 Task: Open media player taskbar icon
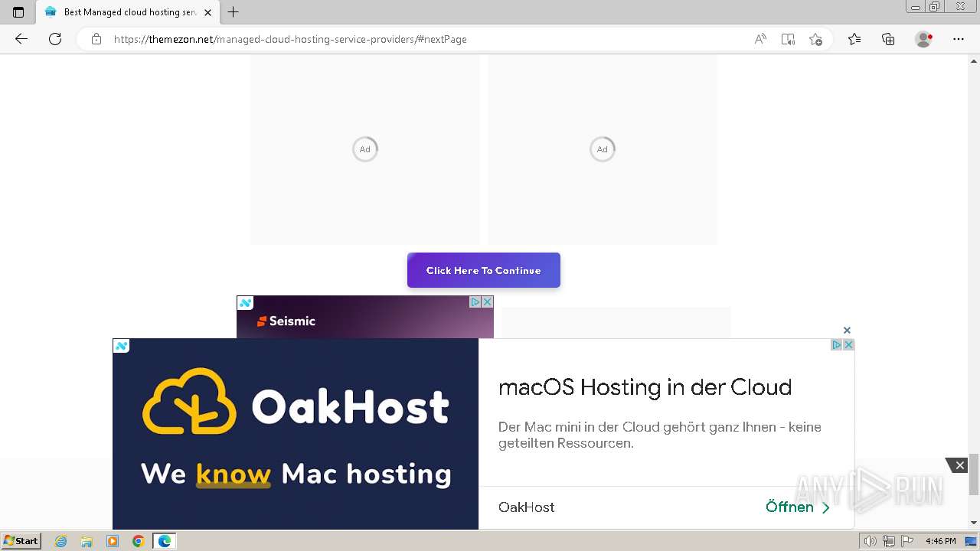(x=113, y=541)
